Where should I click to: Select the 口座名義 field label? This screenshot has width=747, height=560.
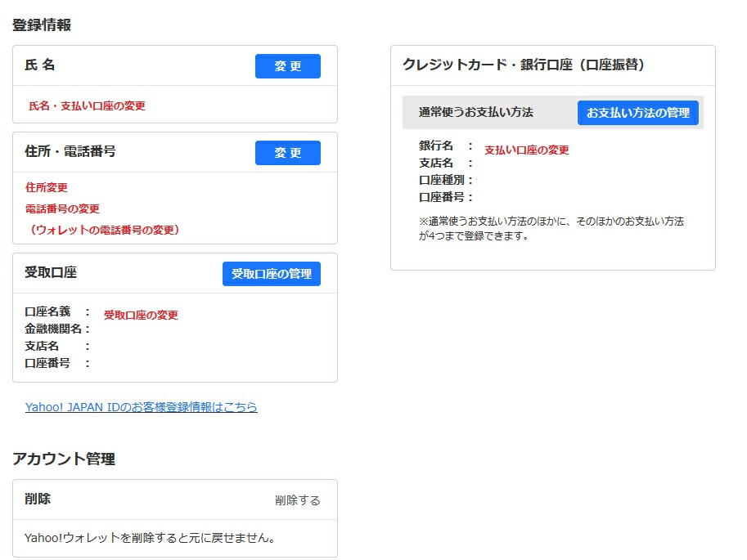pos(48,311)
